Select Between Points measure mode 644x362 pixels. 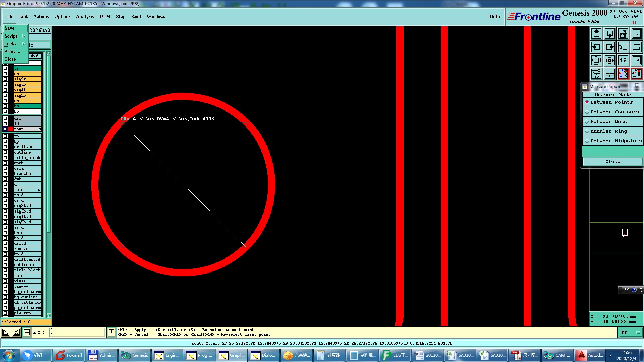click(613, 102)
